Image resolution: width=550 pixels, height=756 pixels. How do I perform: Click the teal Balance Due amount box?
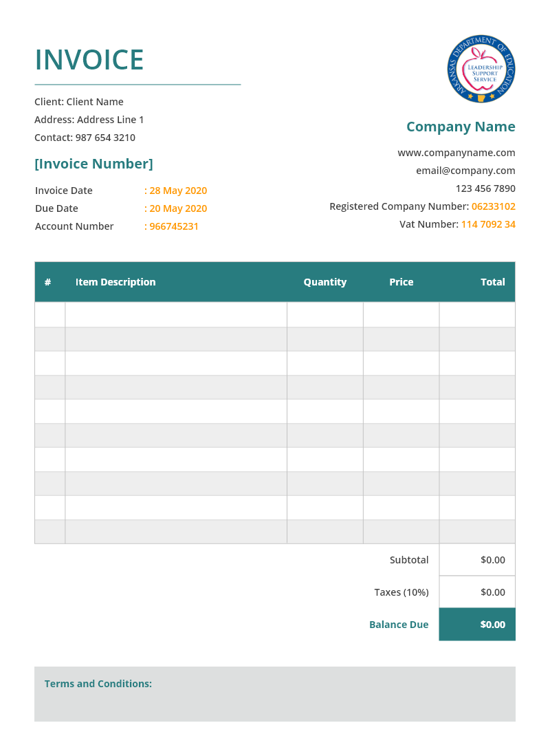coord(477,625)
